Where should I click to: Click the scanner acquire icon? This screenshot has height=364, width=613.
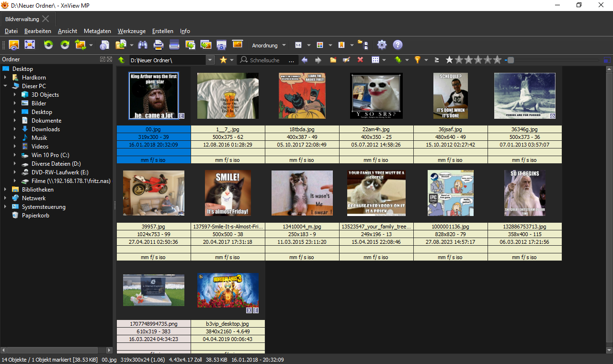click(174, 45)
